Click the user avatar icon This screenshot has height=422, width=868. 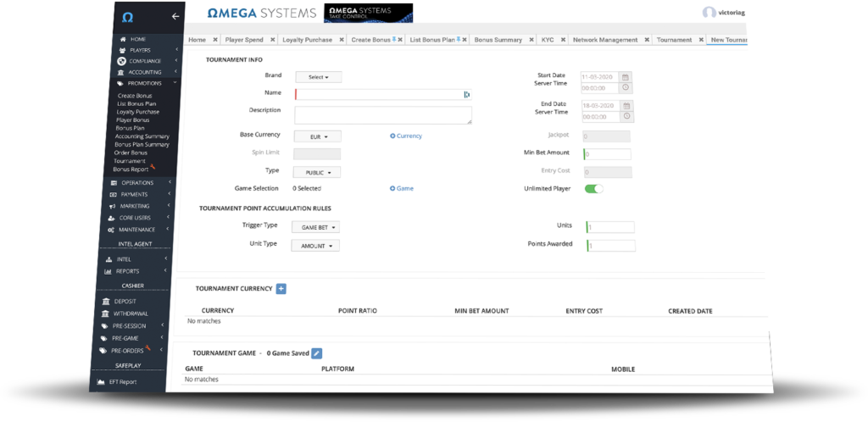tap(709, 13)
